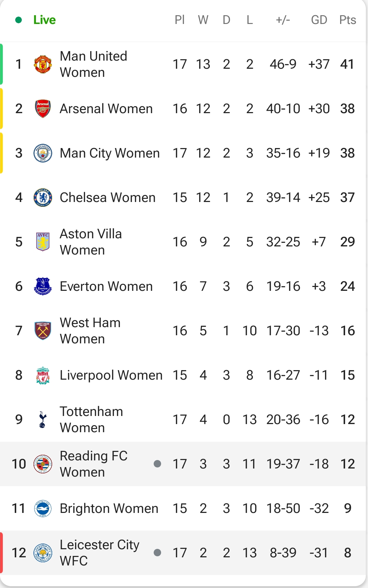This screenshot has height=588, width=368.
Task: Click the Live label in the table header
Action: [44, 20]
